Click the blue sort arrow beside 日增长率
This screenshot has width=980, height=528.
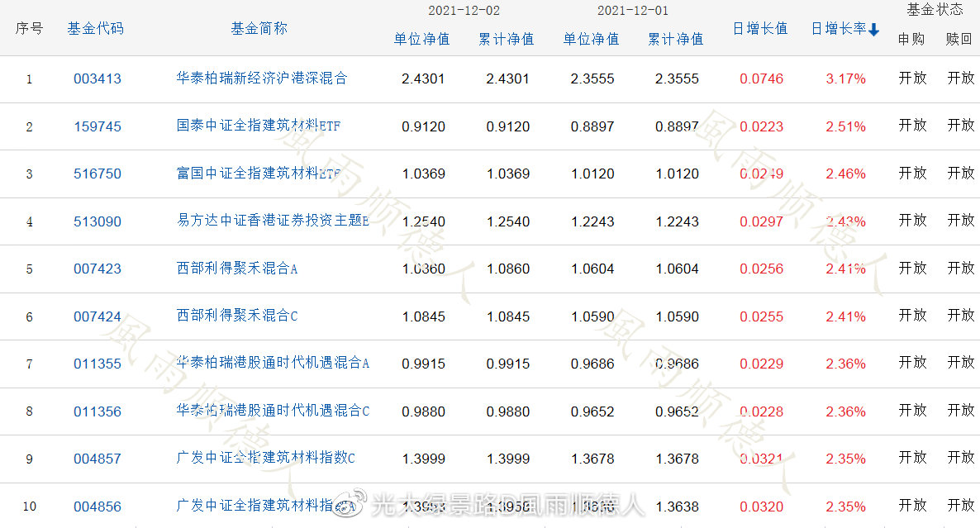click(x=873, y=30)
